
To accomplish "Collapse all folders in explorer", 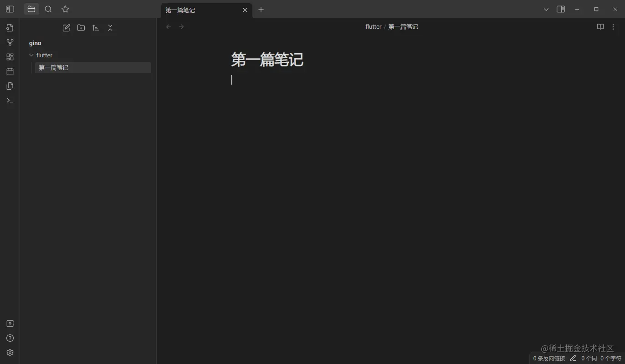I will tap(110, 28).
